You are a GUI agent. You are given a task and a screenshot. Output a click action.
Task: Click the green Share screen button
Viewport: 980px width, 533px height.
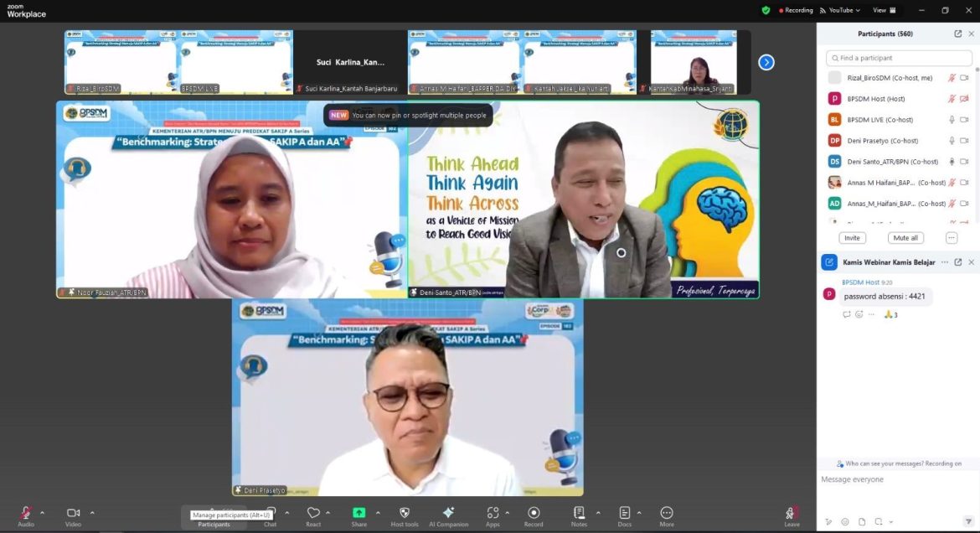pos(358,516)
